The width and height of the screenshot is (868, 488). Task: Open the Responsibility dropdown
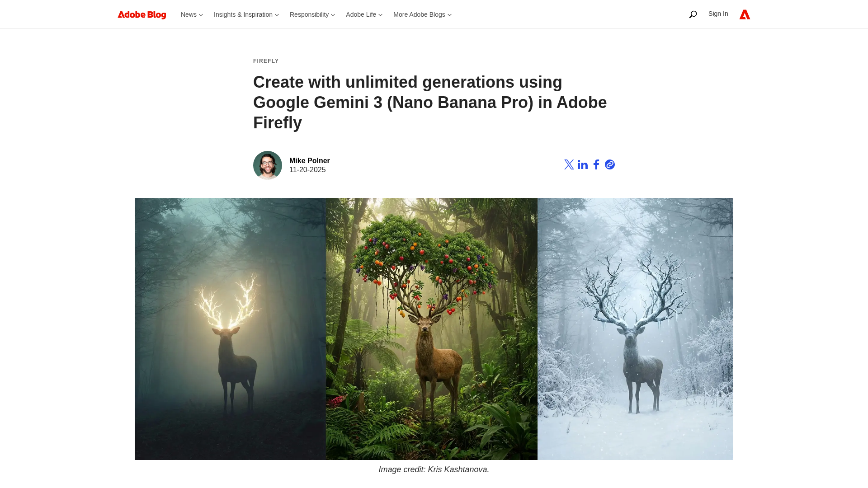click(x=312, y=14)
